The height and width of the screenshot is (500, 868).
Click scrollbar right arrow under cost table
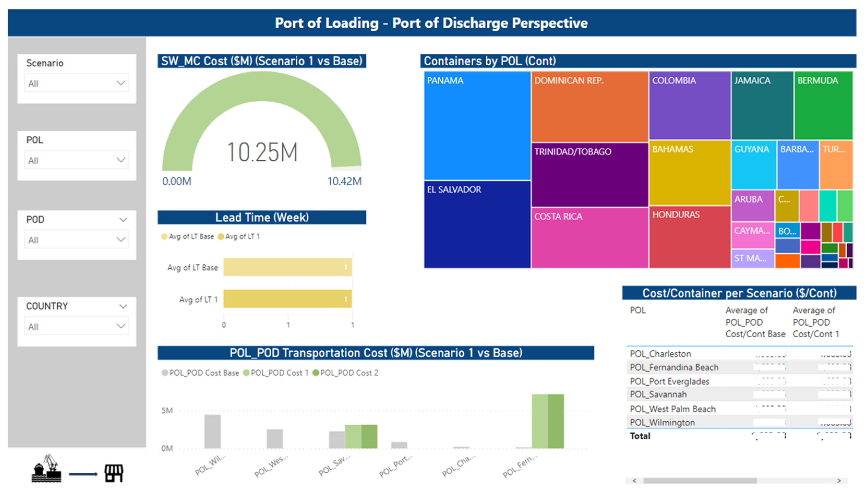point(839,481)
